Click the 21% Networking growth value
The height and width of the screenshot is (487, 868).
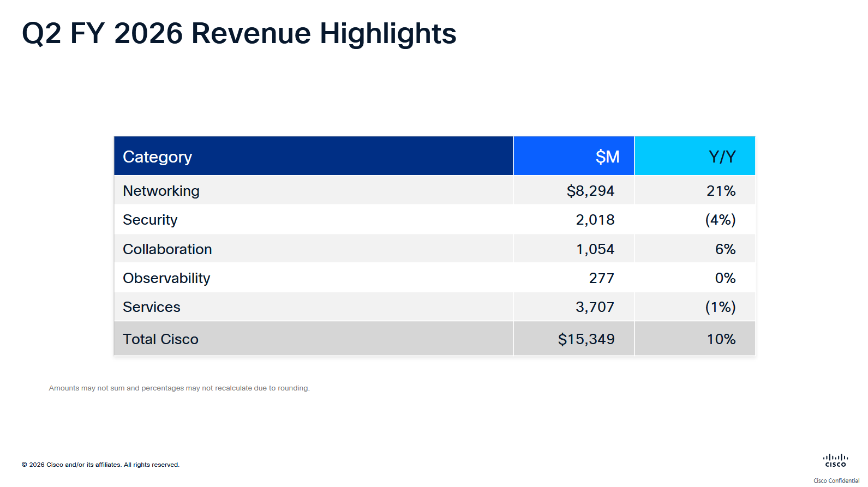point(721,191)
